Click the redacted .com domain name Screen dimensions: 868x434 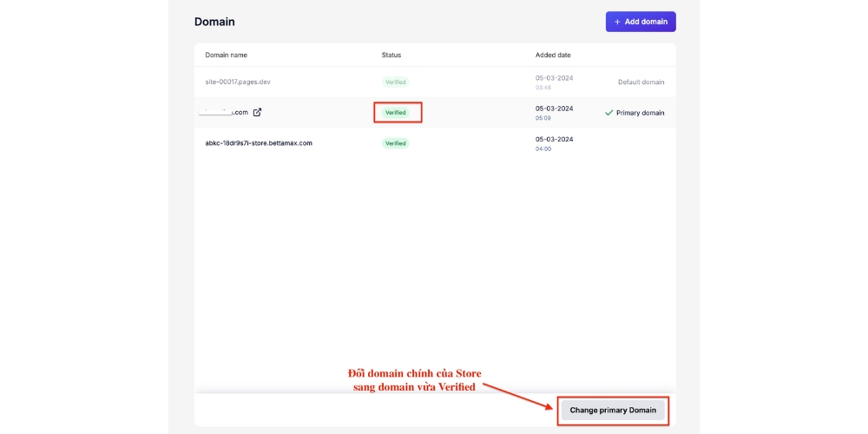[224, 112]
